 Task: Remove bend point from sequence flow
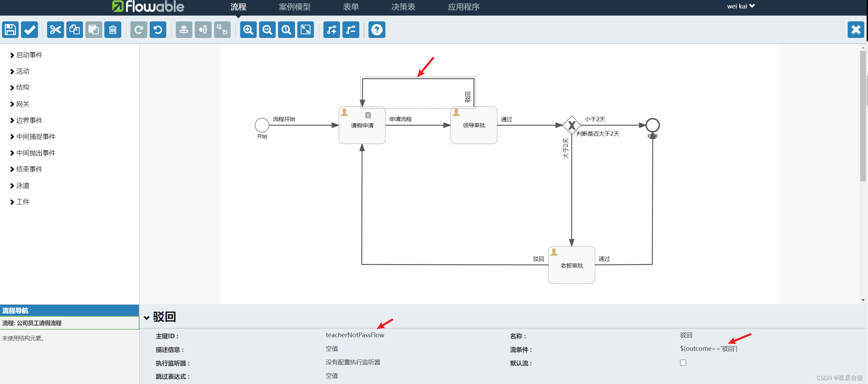[x=351, y=30]
